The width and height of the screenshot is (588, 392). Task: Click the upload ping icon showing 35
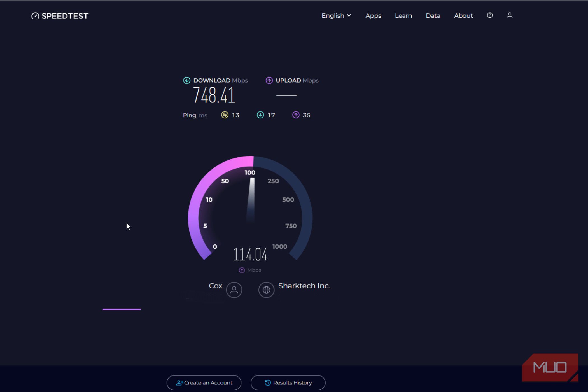296,115
